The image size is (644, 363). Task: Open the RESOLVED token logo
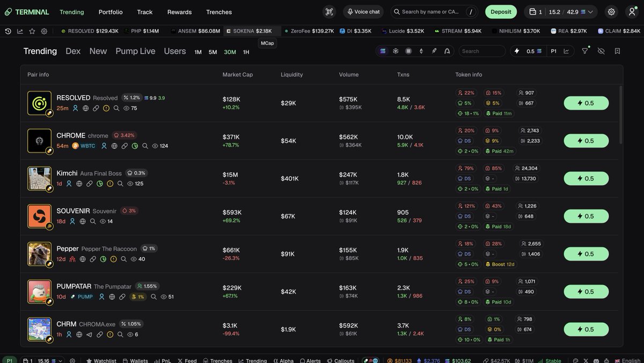point(39,103)
